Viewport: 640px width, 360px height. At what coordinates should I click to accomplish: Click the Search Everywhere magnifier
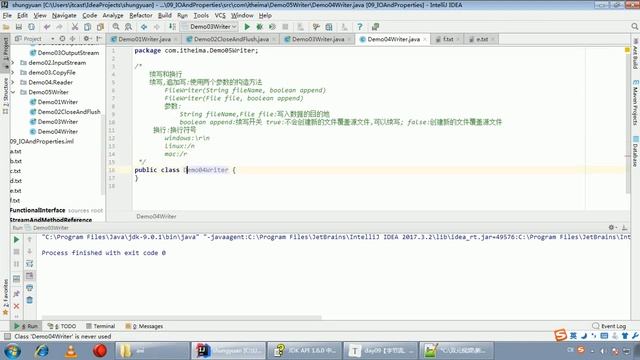(x=634, y=27)
